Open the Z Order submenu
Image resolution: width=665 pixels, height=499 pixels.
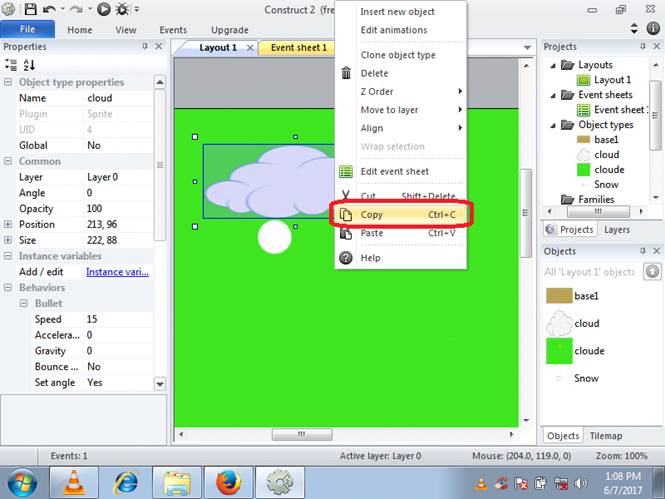401,91
